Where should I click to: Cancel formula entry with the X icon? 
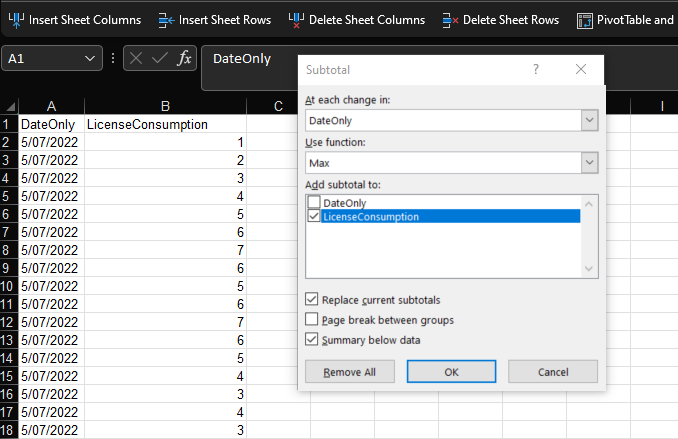[136, 58]
